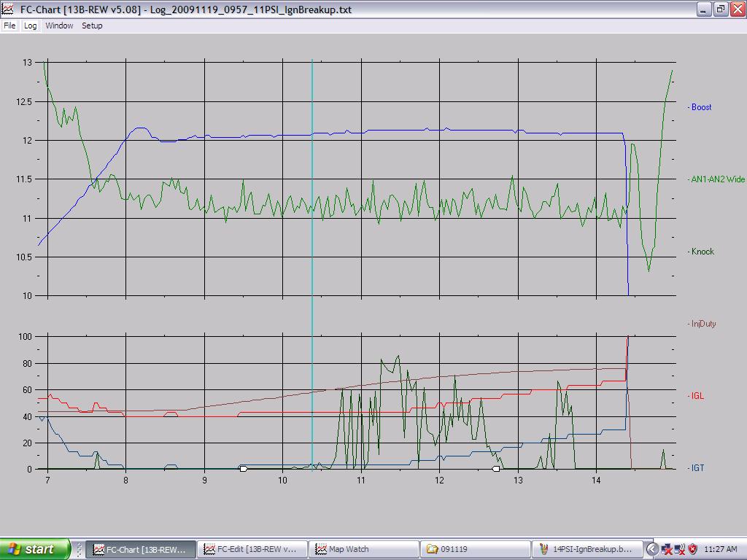Open the 091119 folder taskbar item
This screenshot has height=560, width=747.
475,550
